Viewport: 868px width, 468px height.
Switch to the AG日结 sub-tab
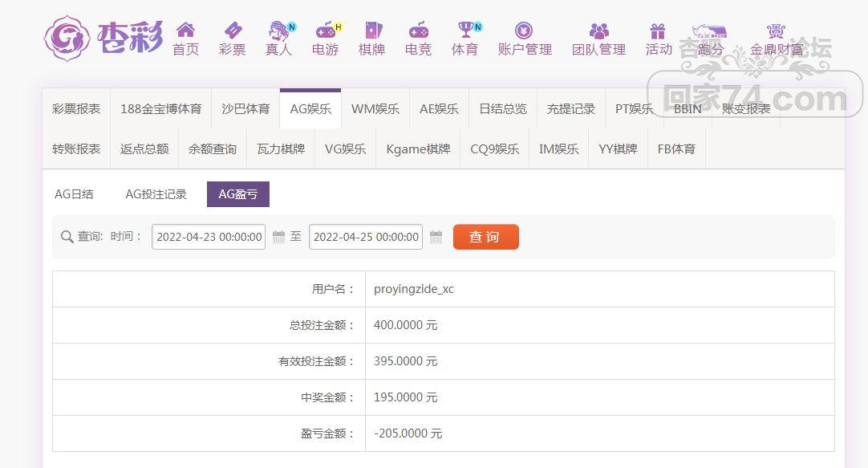(74, 194)
